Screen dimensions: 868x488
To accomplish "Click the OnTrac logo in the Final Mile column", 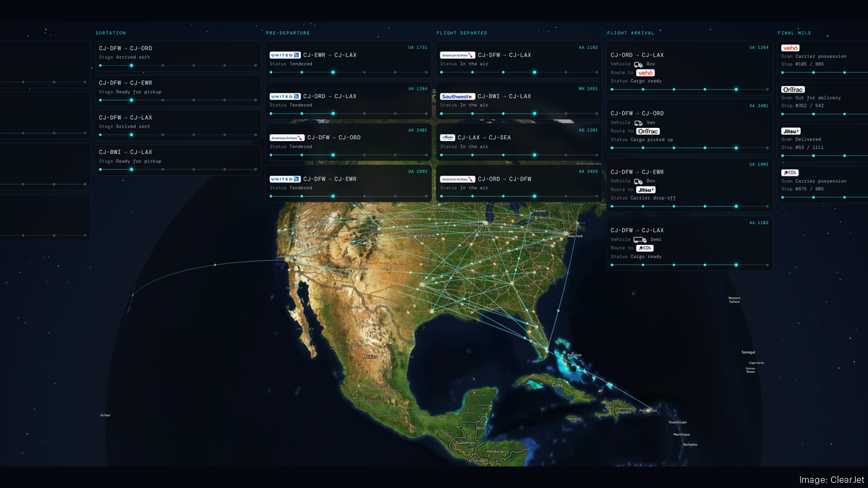I will 793,89.
